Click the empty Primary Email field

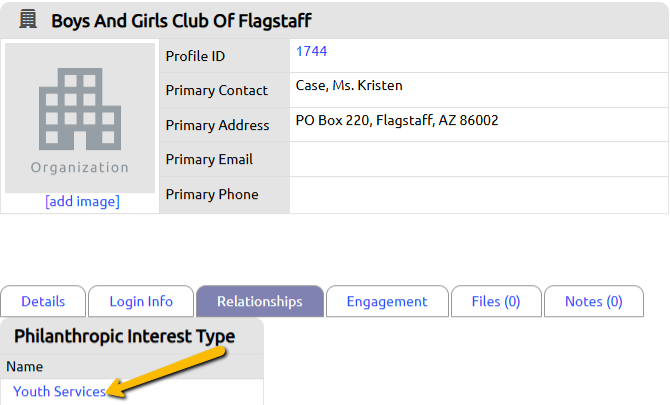[479, 159]
